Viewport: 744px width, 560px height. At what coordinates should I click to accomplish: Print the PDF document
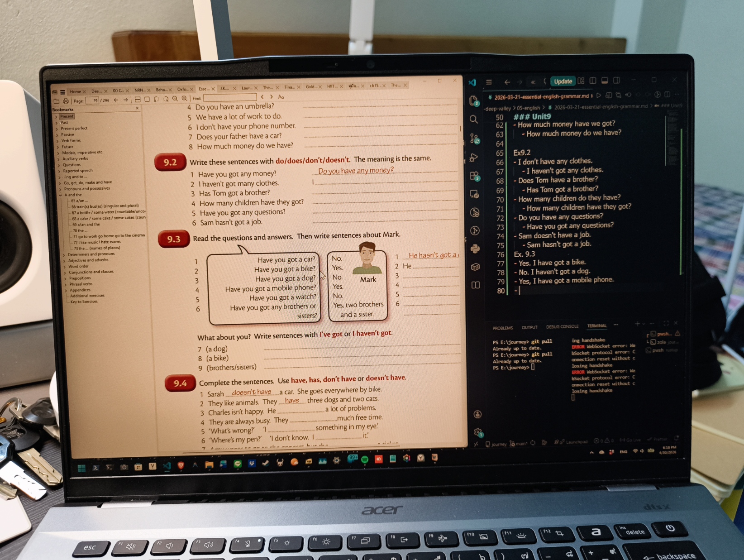[66, 101]
